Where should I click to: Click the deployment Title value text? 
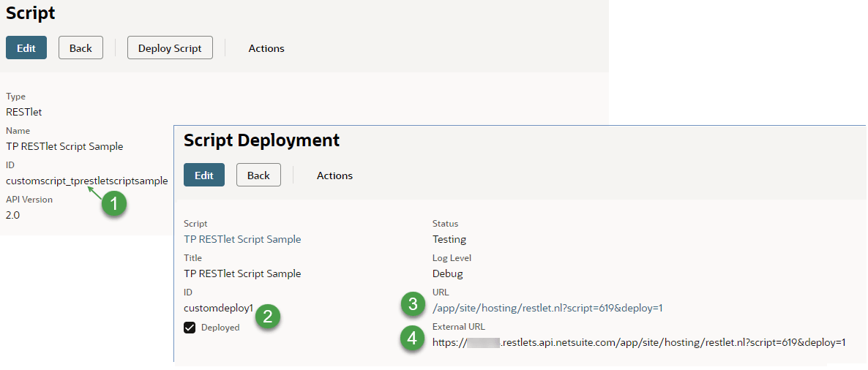click(x=242, y=273)
